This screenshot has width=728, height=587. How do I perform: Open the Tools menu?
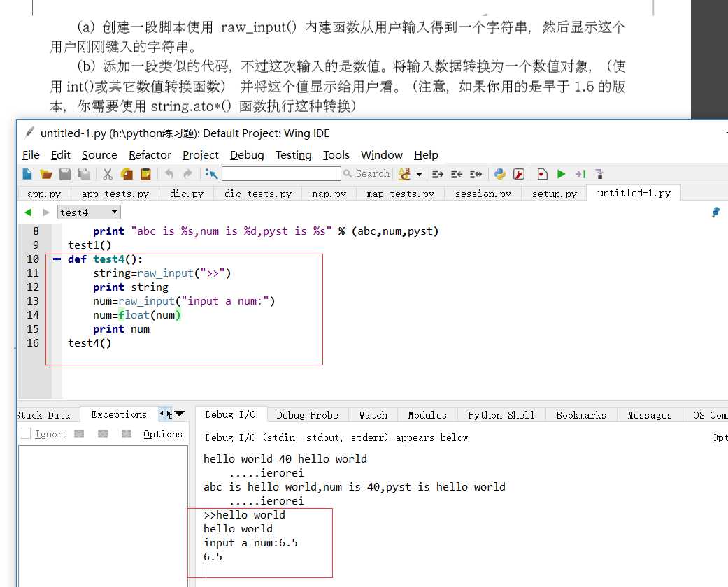pyautogui.click(x=336, y=155)
